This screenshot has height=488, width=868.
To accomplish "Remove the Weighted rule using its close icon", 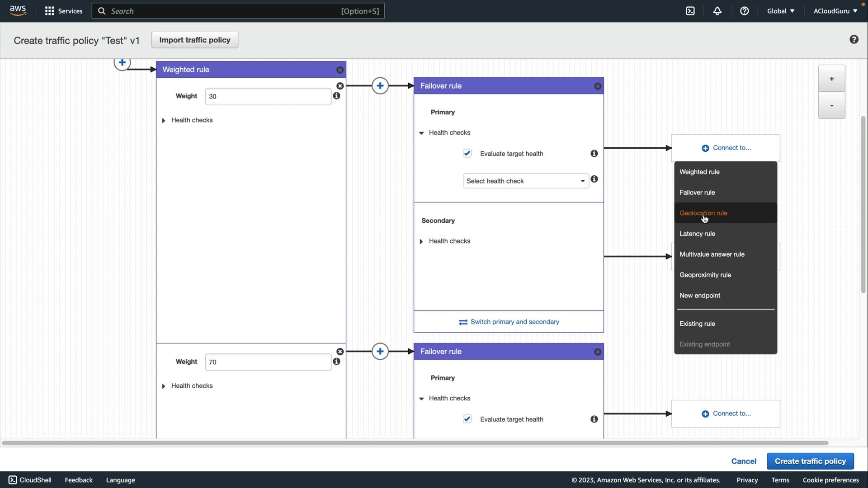I will point(340,70).
